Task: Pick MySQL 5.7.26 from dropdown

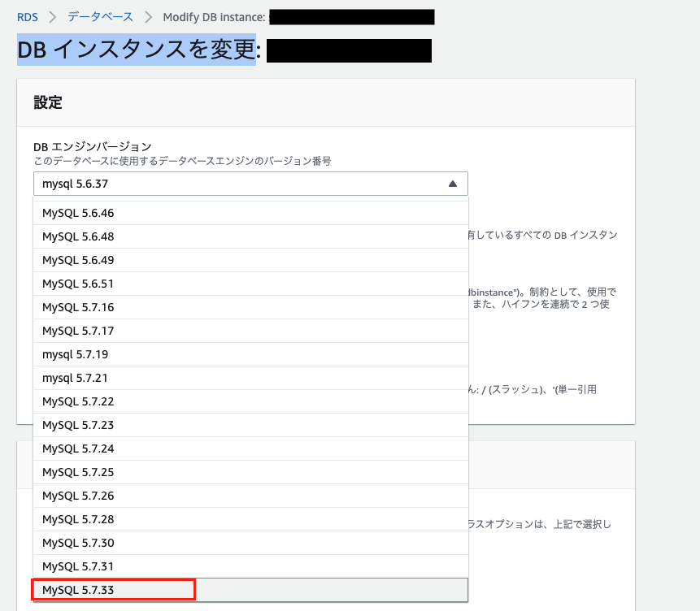Action: 250,496
